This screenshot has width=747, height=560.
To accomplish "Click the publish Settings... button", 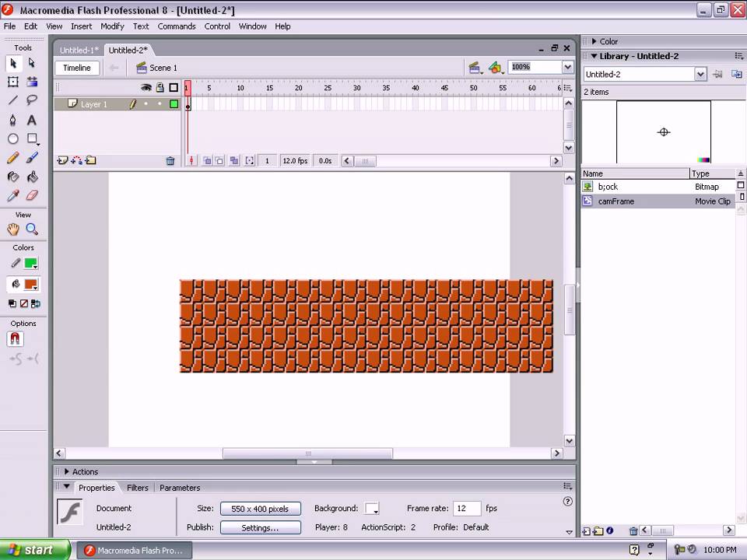I will point(260,527).
